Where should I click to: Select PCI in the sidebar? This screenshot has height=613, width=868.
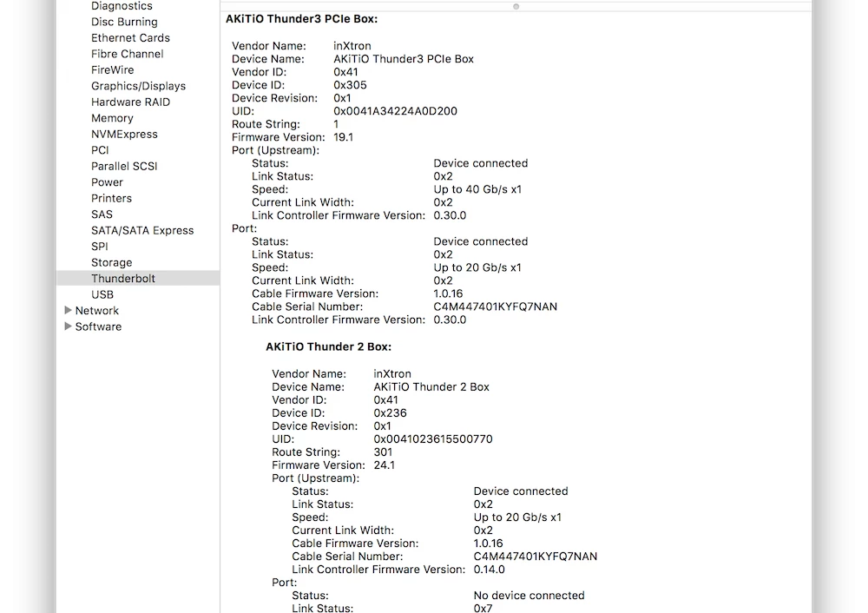point(100,150)
